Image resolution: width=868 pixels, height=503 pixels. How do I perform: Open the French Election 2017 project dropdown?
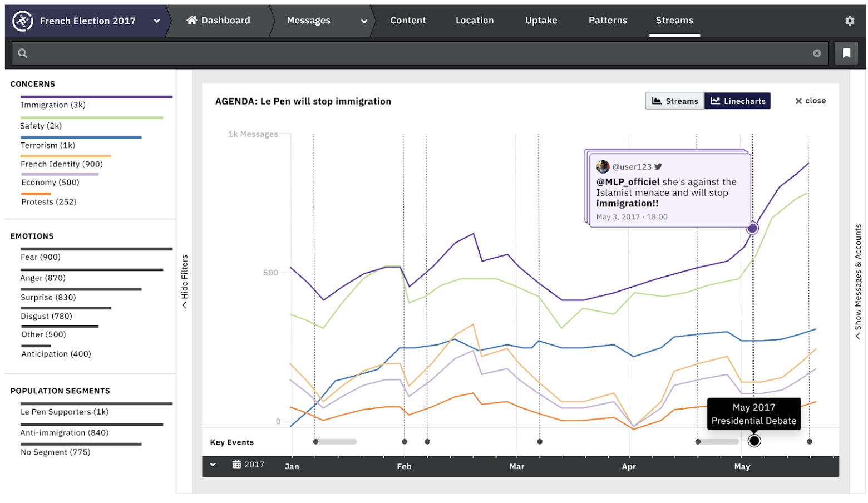pos(157,21)
